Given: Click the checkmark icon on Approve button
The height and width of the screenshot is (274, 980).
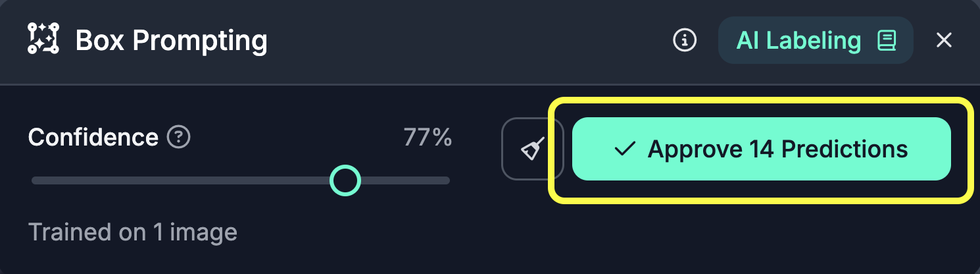Looking at the screenshot, I should click(624, 149).
